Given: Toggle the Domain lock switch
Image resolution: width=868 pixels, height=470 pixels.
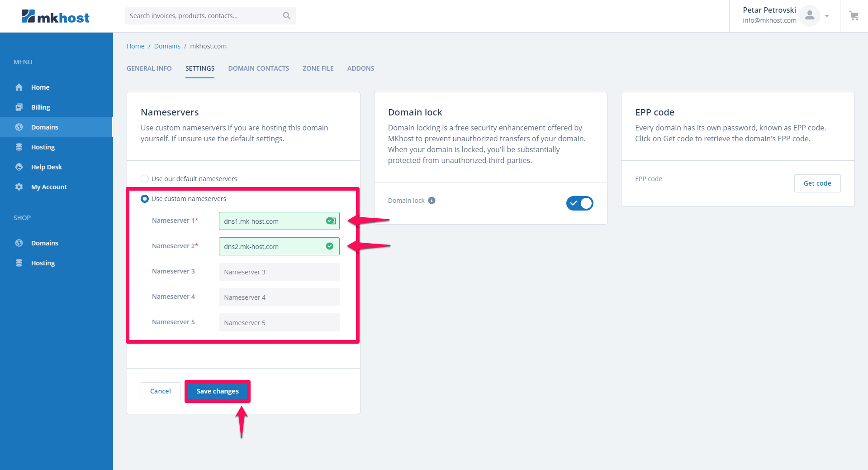Looking at the screenshot, I should (x=579, y=203).
